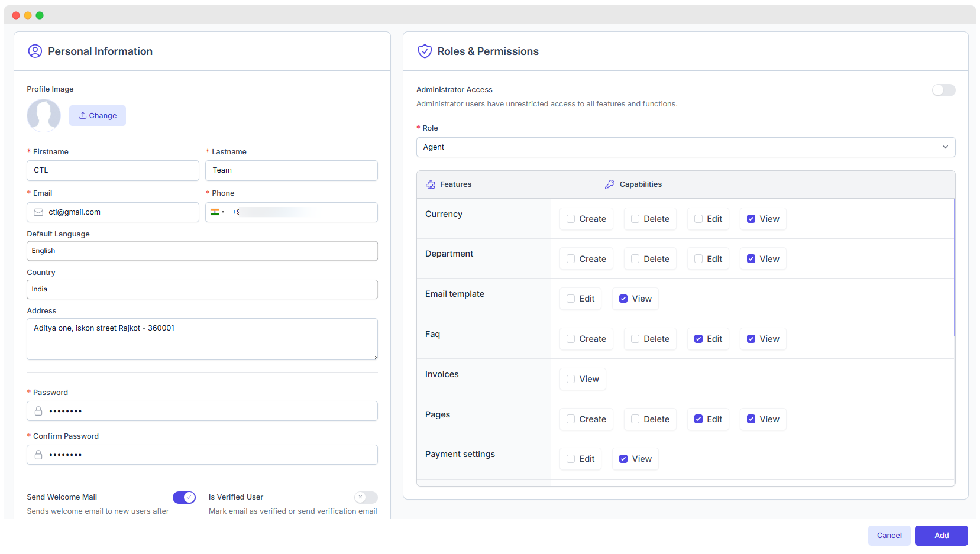980x554 pixels.
Task: Uncheck the Pages View checkbox
Action: (x=751, y=419)
